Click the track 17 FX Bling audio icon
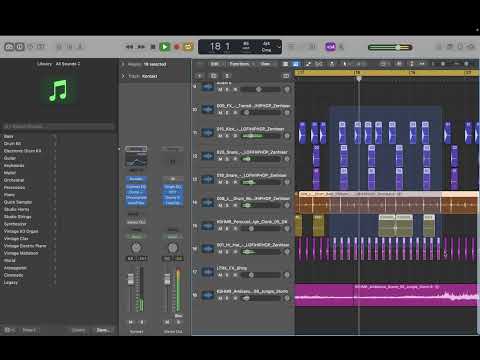Screen dimensions: 480x360 (207, 272)
